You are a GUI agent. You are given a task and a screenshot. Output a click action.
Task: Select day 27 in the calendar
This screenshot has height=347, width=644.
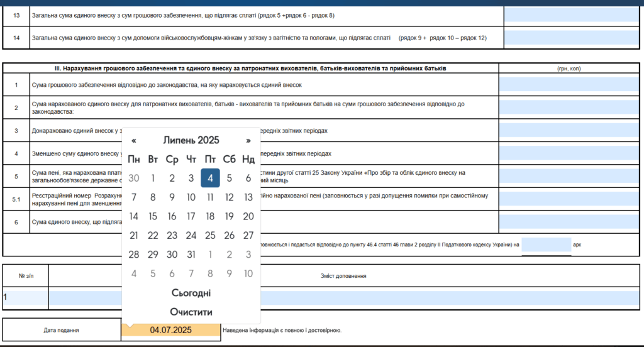tap(248, 235)
